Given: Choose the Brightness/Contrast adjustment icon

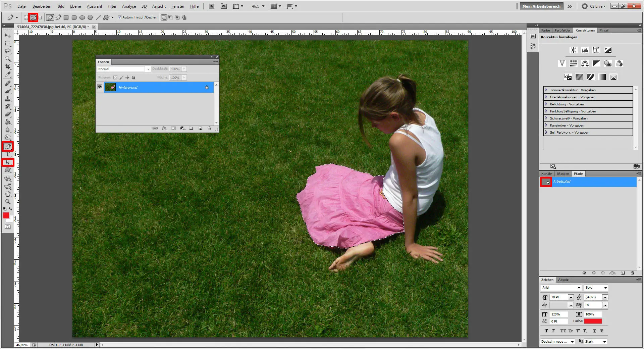Looking at the screenshot, I should (x=573, y=50).
